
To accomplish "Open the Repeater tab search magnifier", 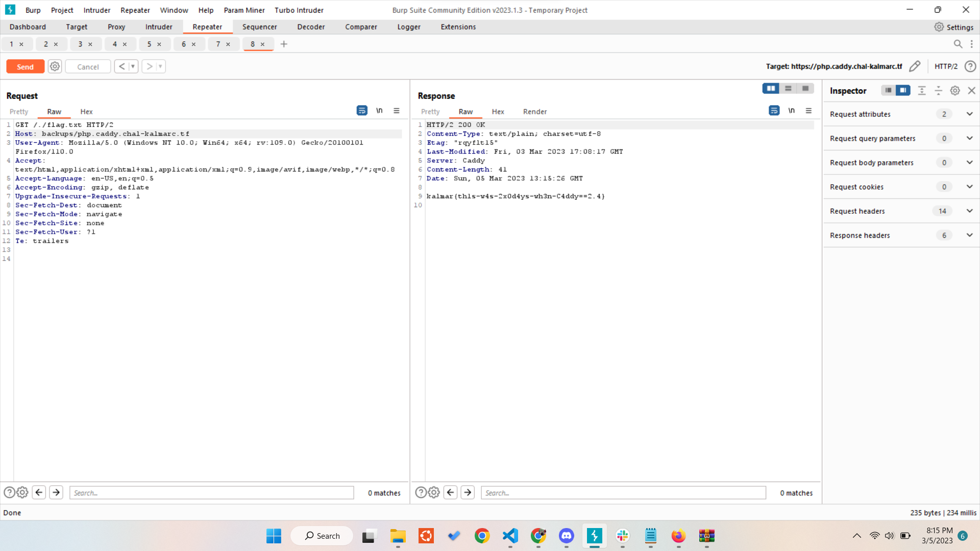I will click(x=958, y=44).
